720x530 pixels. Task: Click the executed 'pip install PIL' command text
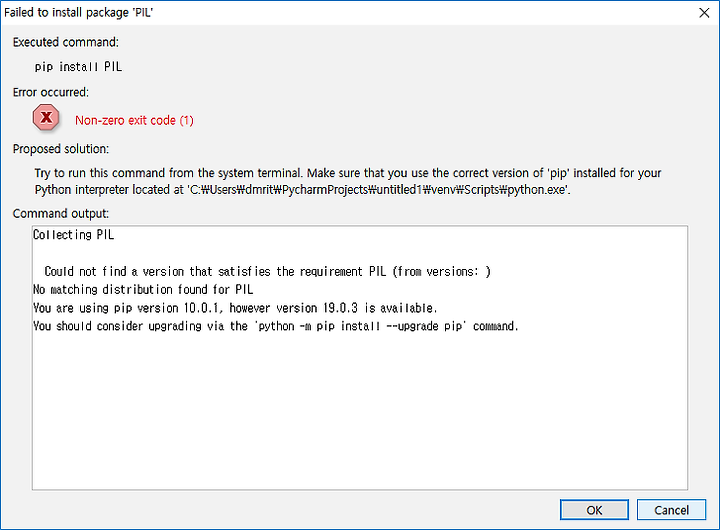79,67
